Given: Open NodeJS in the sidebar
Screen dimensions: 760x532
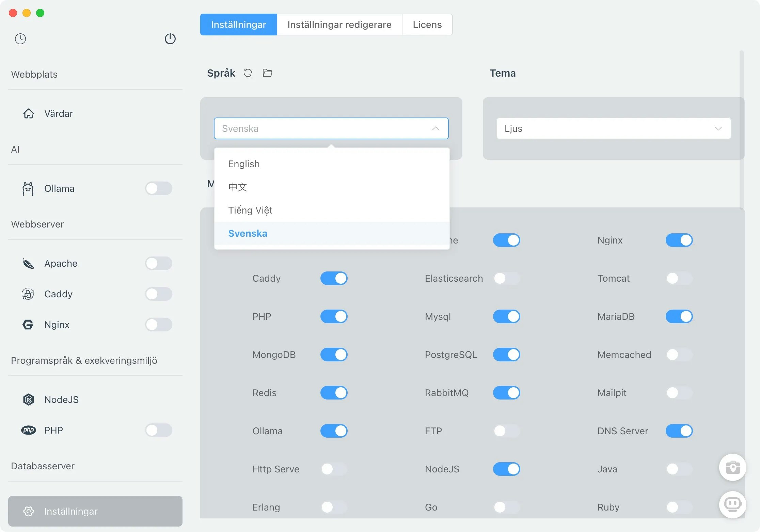Looking at the screenshot, I should point(95,400).
